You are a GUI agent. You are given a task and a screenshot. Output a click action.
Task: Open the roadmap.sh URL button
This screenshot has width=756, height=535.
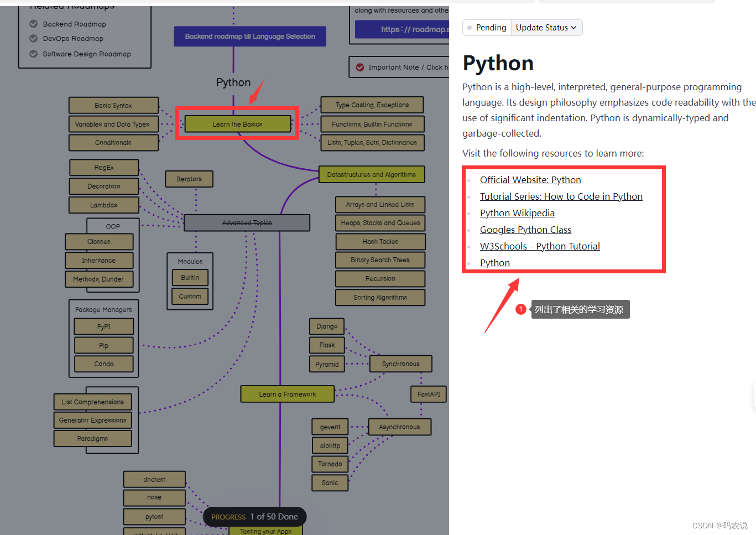(402, 29)
